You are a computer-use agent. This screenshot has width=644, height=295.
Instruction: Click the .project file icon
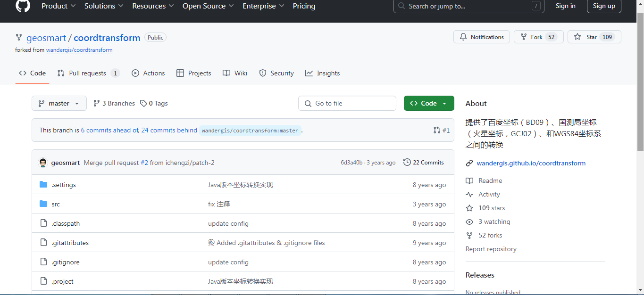coord(43,281)
